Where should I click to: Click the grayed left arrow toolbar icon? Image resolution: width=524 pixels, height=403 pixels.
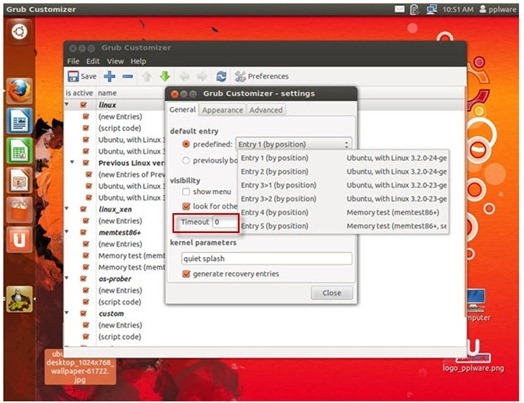[x=184, y=77]
